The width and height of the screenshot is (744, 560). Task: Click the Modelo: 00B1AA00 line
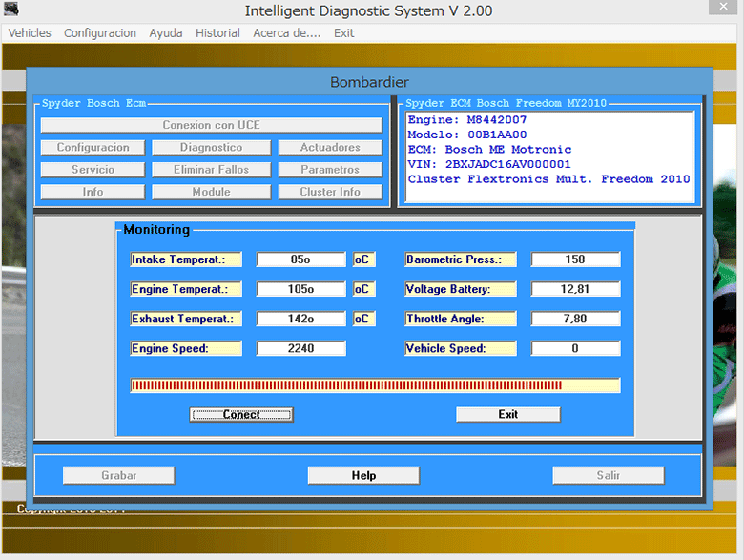(466, 135)
